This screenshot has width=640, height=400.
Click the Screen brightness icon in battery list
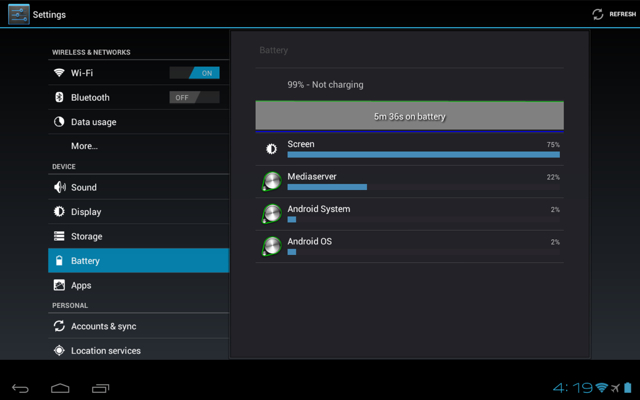271,149
